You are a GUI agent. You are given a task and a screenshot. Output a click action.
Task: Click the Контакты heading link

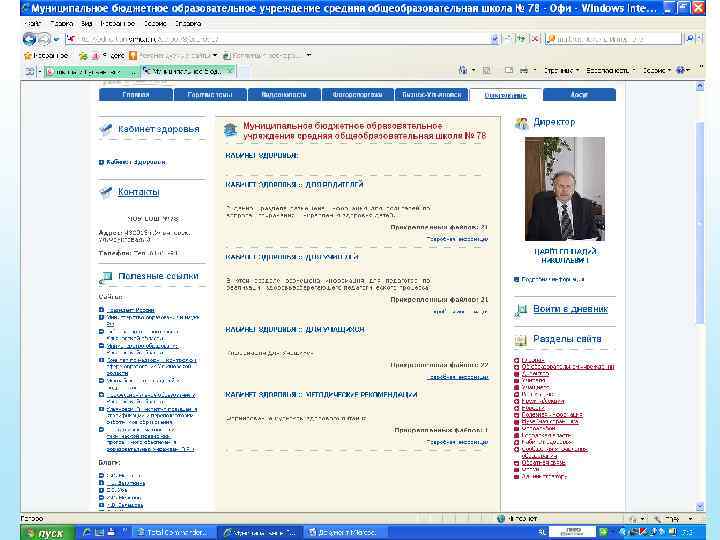click(x=139, y=192)
